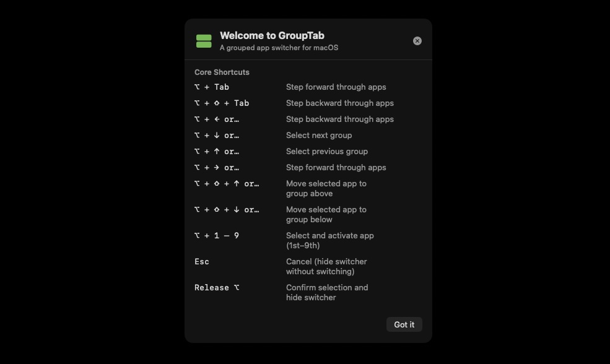Click the Move selected app to group below description
Image resolution: width=610 pixels, height=364 pixels.
tap(326, 214)
